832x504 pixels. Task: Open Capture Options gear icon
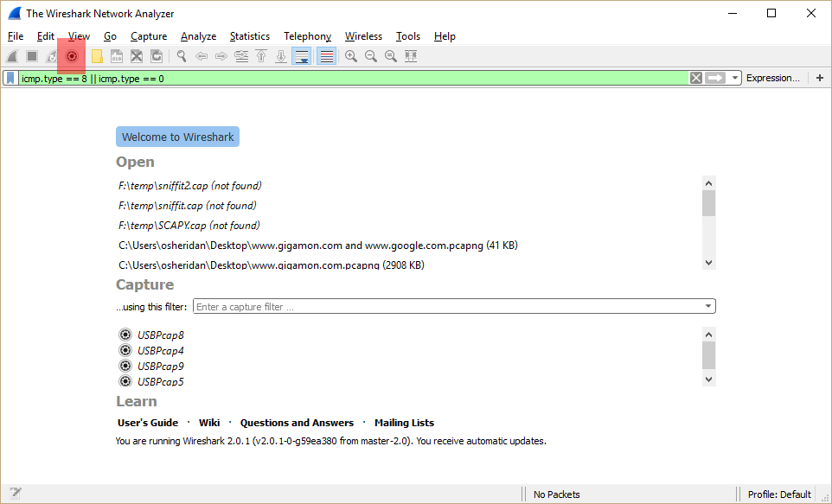pos(72,56)
